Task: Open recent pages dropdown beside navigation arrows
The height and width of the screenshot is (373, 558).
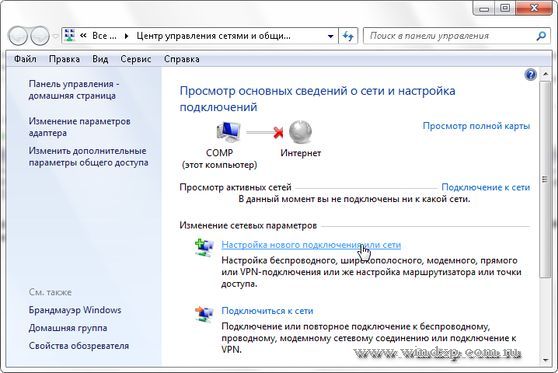Action: tap(55, 36)
